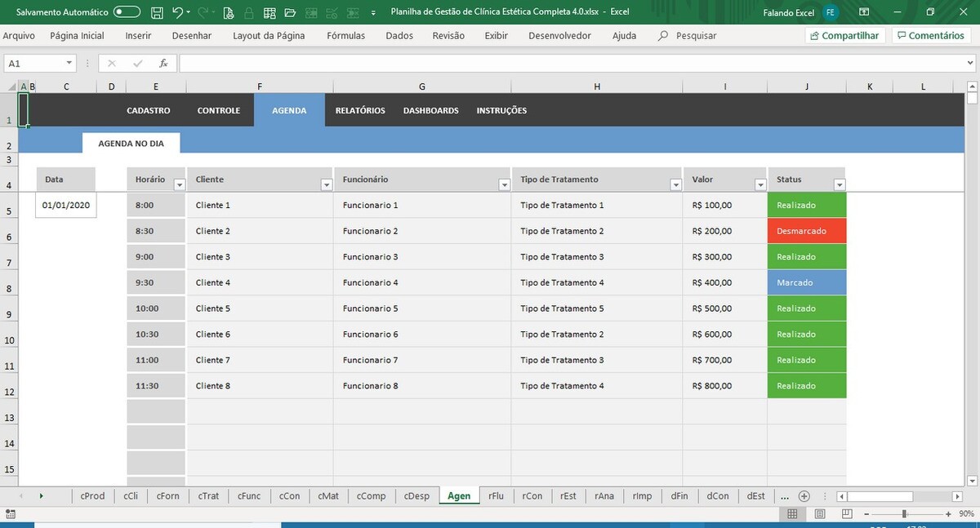Click the Insert Function fx icon
This screenshot has height=528, width=980.
tap(163, 64)
